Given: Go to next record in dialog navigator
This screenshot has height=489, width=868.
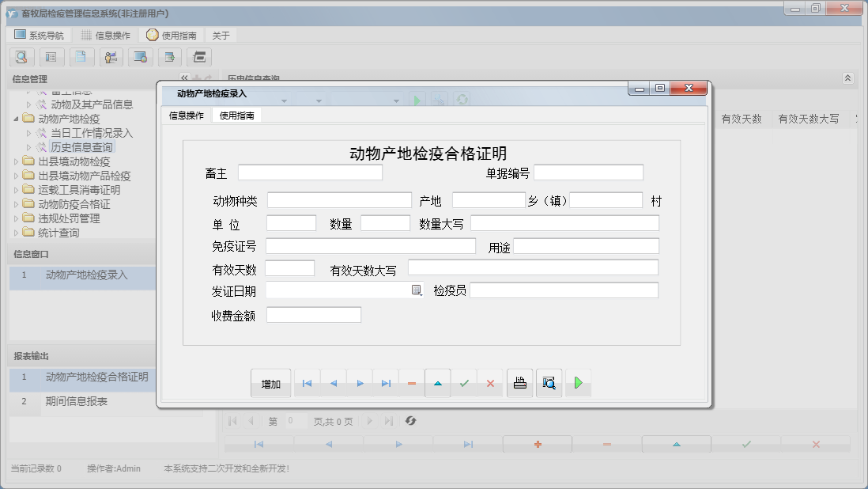Looking at the screenshot, I should [x=360, y=384].
